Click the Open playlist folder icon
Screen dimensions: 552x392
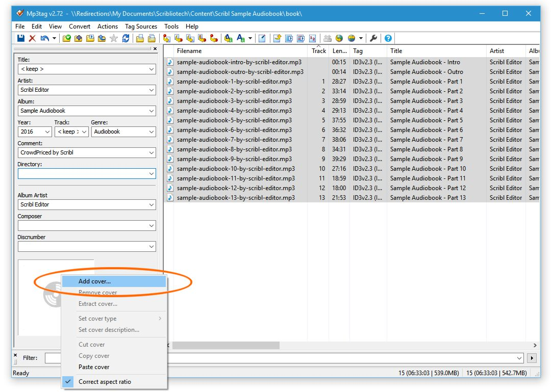click(90, 38)
